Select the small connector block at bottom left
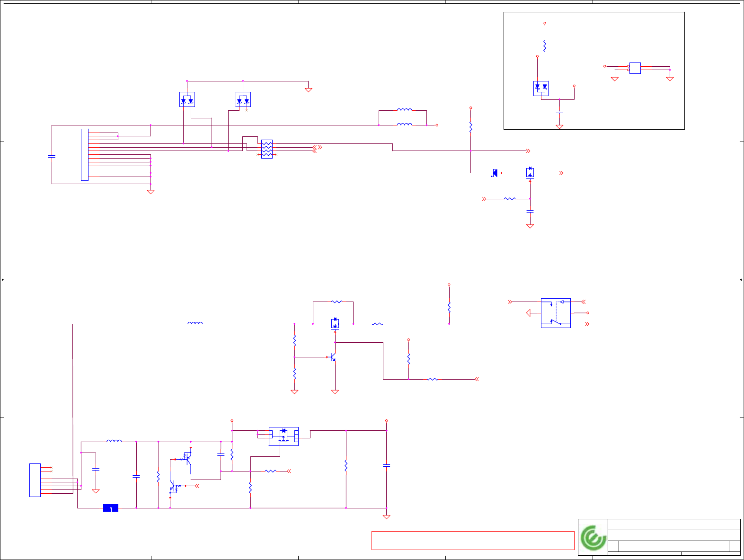This screenshot has width=744, height=560. [x=35, y=480]
